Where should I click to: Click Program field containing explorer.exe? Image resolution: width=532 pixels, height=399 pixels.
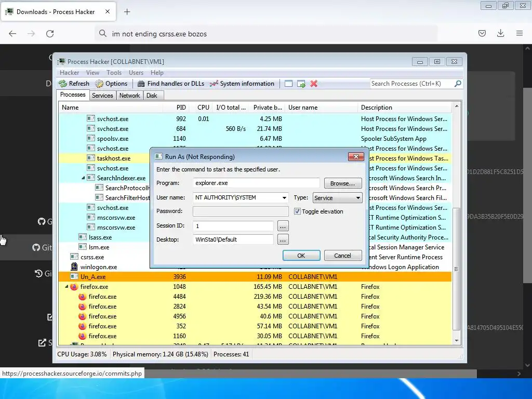[256, 183]
